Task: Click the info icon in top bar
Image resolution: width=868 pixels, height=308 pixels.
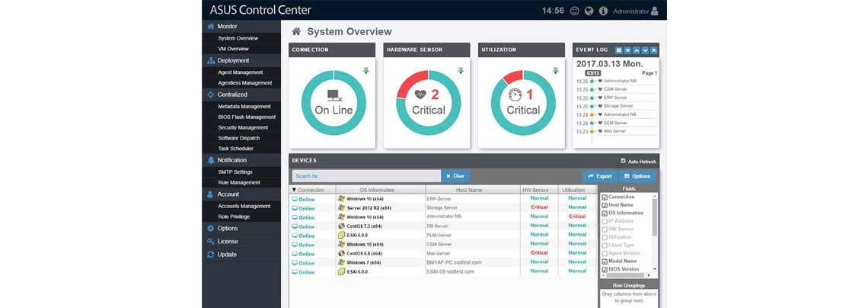Action: click(603, 11)
